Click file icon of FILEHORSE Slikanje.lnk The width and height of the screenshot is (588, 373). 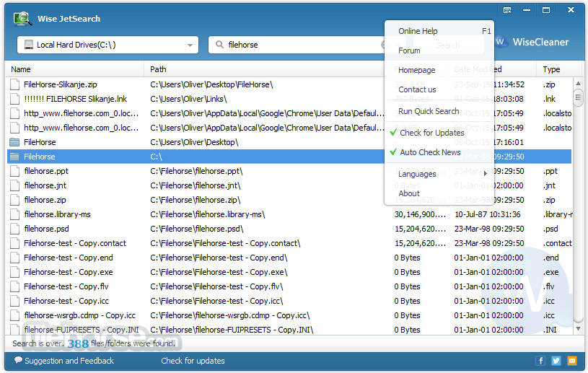(x=14, y=99)
